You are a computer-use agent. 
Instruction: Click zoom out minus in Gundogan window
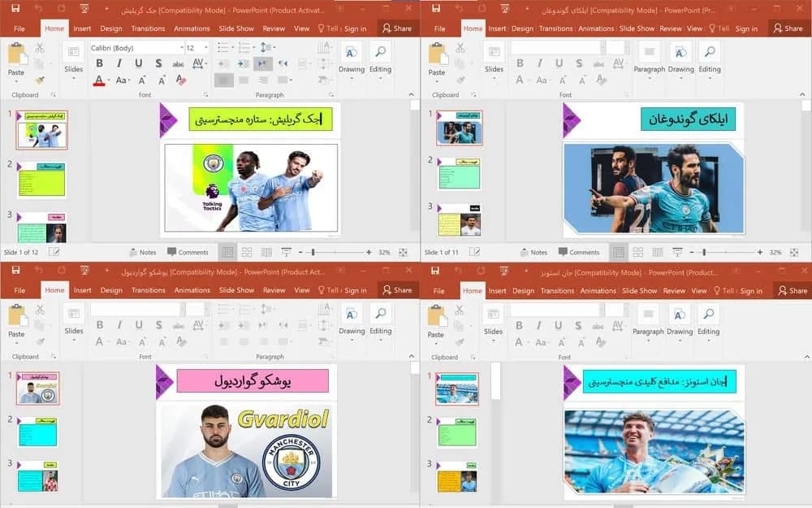pos(691,252)
